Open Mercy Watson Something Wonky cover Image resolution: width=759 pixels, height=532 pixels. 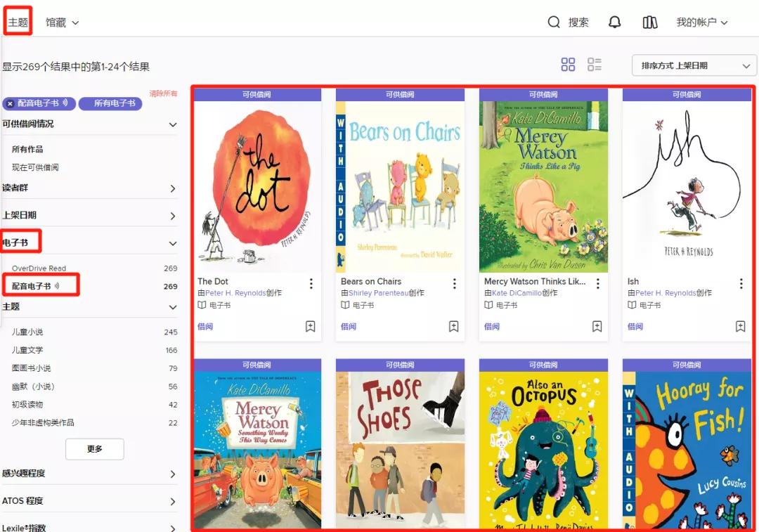click(x=257, y=450)
